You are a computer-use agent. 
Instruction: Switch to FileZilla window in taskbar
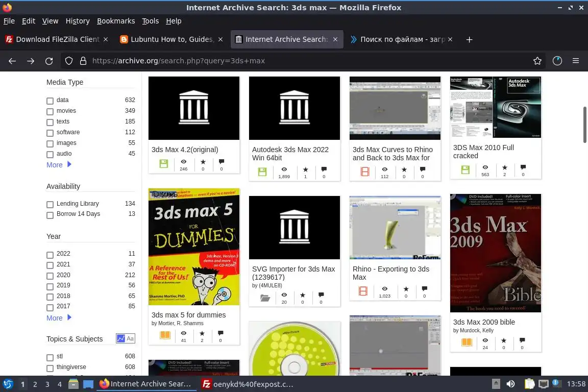[248, 384]
